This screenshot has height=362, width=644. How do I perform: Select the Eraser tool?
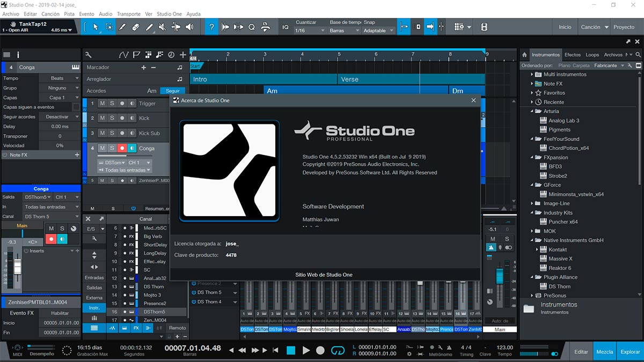pos(135,27)
